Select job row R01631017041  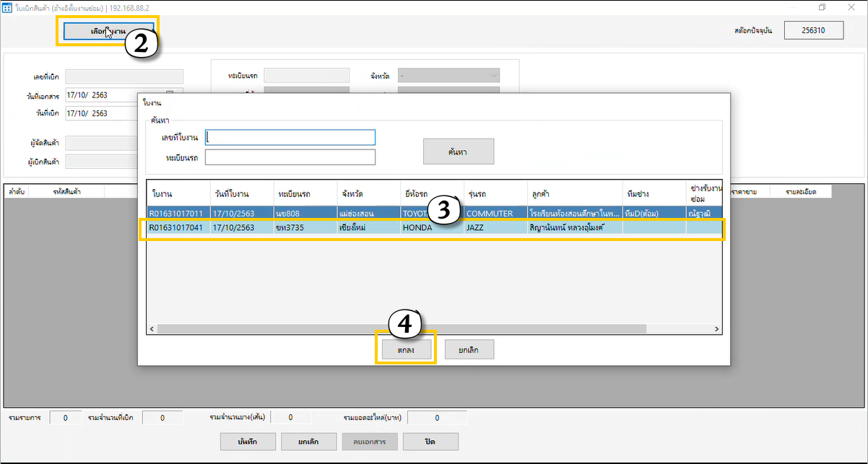433,228
